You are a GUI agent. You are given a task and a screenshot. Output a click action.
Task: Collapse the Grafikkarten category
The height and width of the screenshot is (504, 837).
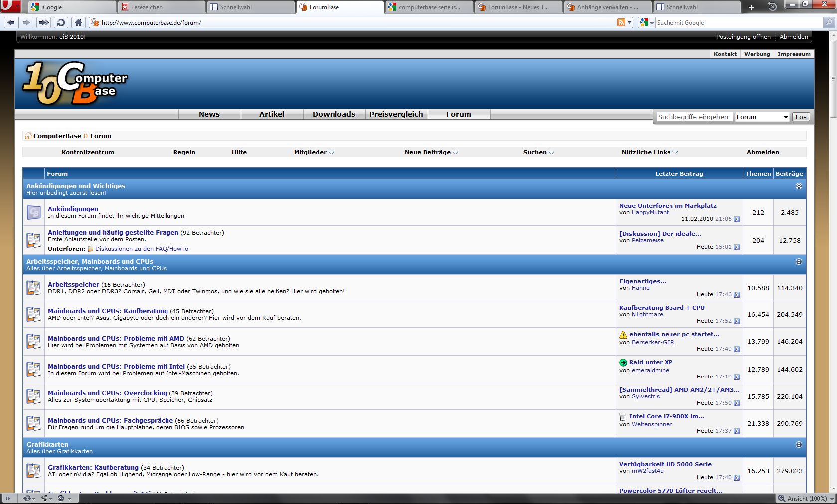[x=799, y=445]
